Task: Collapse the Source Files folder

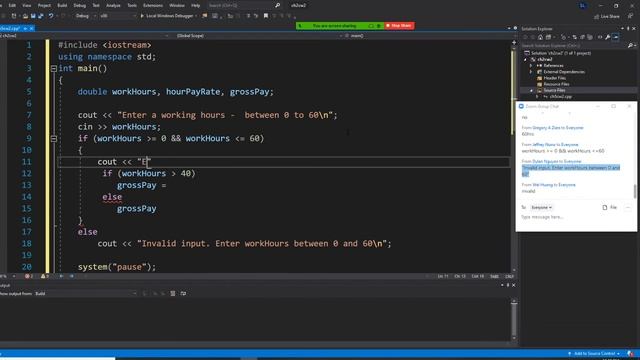Action: (x=531, y=90)
